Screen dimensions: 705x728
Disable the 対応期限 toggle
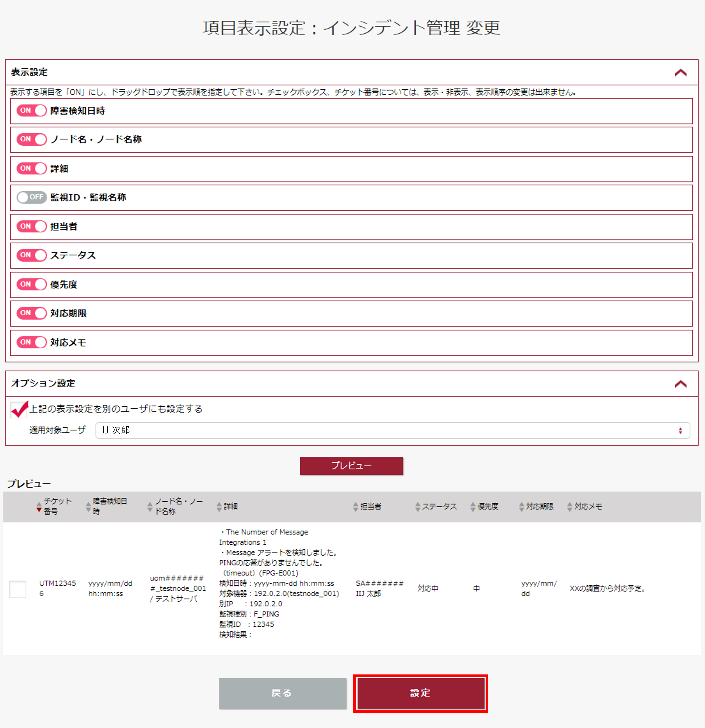[x=31, y=313]
